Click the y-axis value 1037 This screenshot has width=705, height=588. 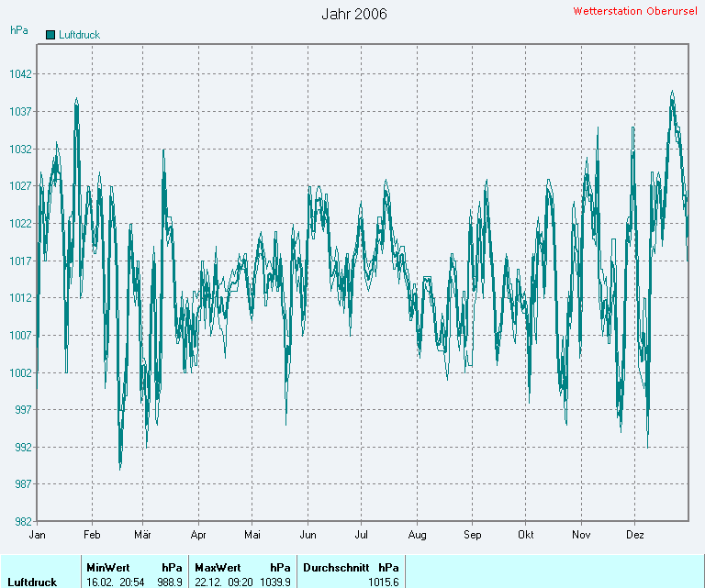pyautogui.click(x=21, y=111)
